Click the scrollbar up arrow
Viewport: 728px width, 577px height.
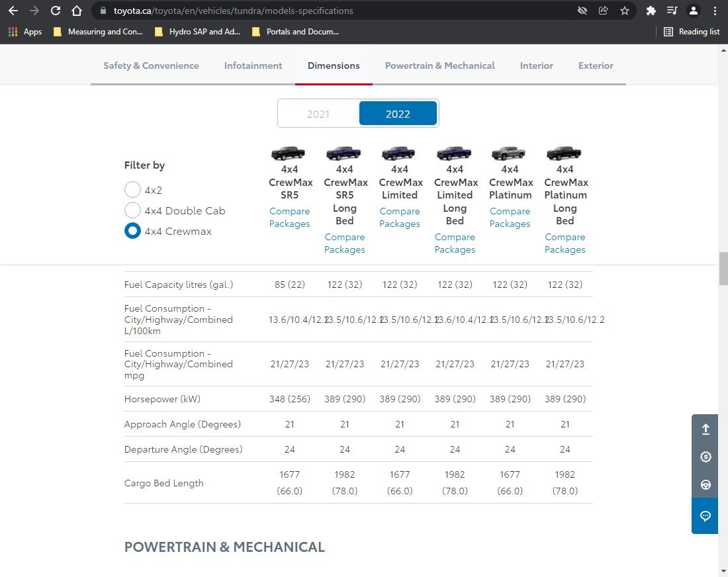tap(723, 50)
